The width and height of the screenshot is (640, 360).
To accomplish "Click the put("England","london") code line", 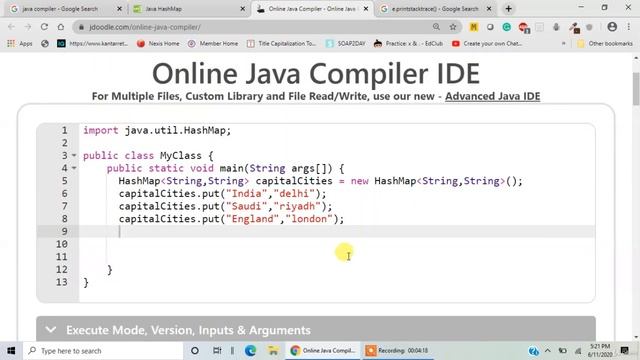I will tap(231, 219).
